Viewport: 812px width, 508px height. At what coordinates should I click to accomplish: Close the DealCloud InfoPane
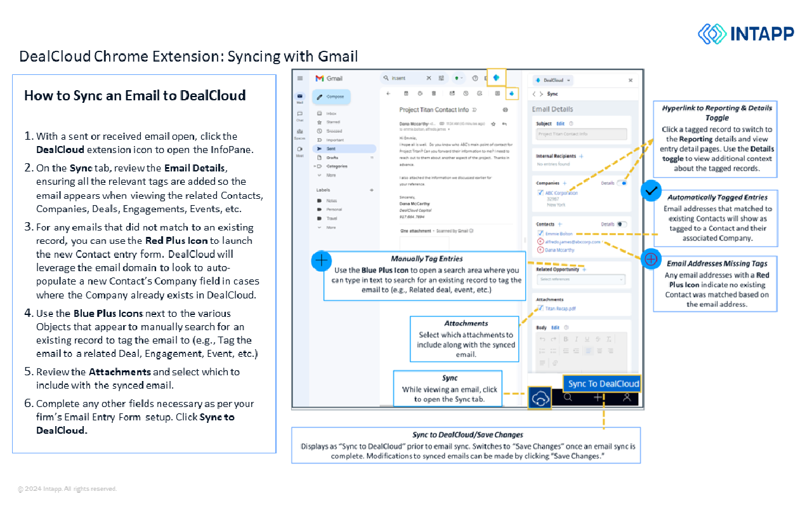coord(630,81)
